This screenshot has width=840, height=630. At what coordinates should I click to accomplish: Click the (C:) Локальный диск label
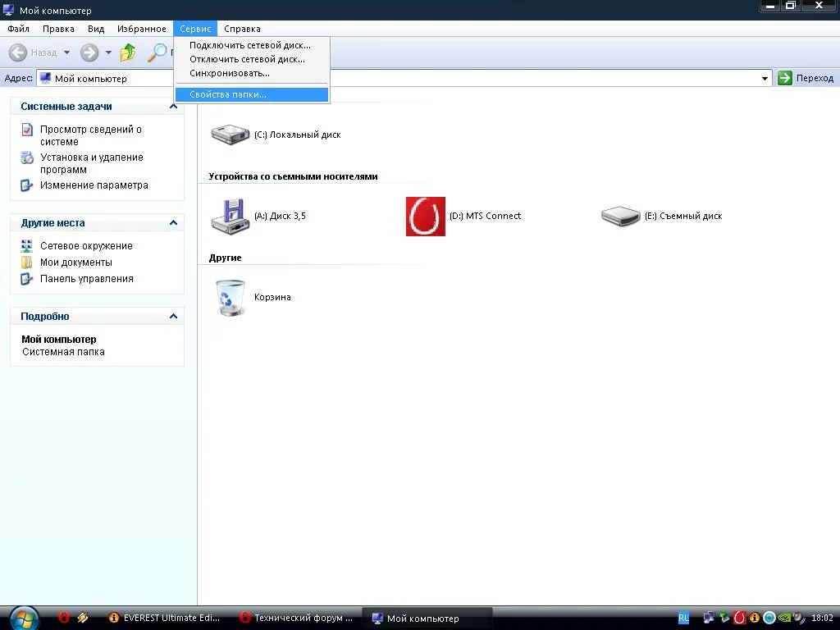pyautogui.click(x=297, y=135)
